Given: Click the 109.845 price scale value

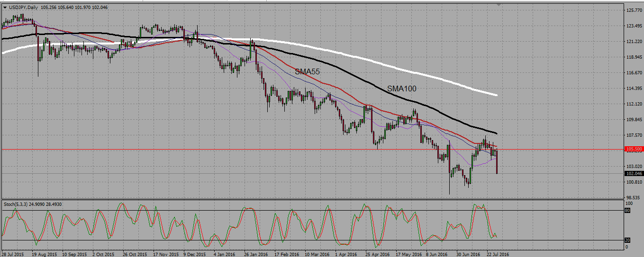Looking at the screenshot, I should pos(634,119).
